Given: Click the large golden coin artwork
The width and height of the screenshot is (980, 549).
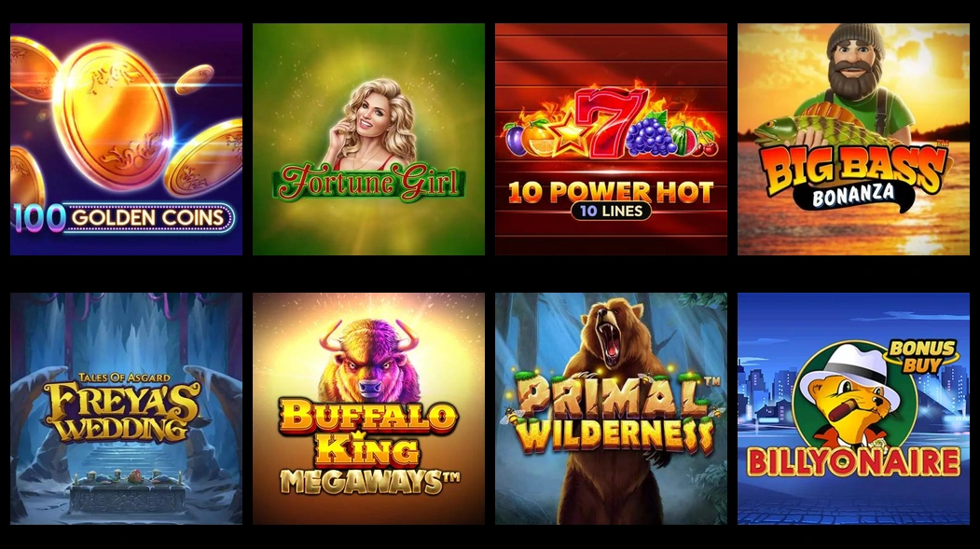Looking at the screenshot, I should [x=113, y=117].
